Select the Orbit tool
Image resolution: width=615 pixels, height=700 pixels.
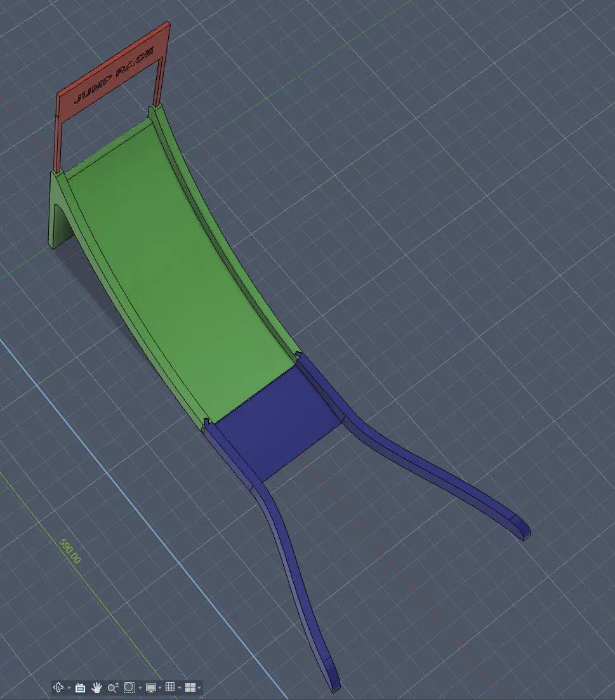point(58,687)
